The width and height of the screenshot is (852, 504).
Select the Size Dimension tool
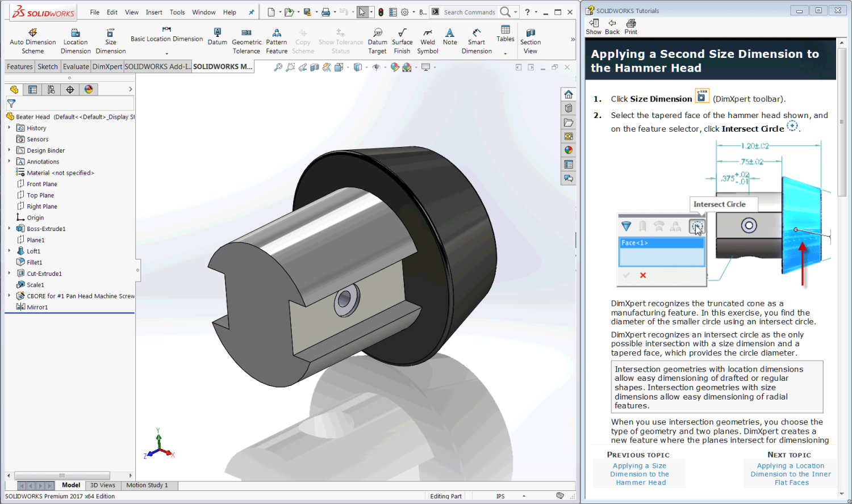[110, 41]
